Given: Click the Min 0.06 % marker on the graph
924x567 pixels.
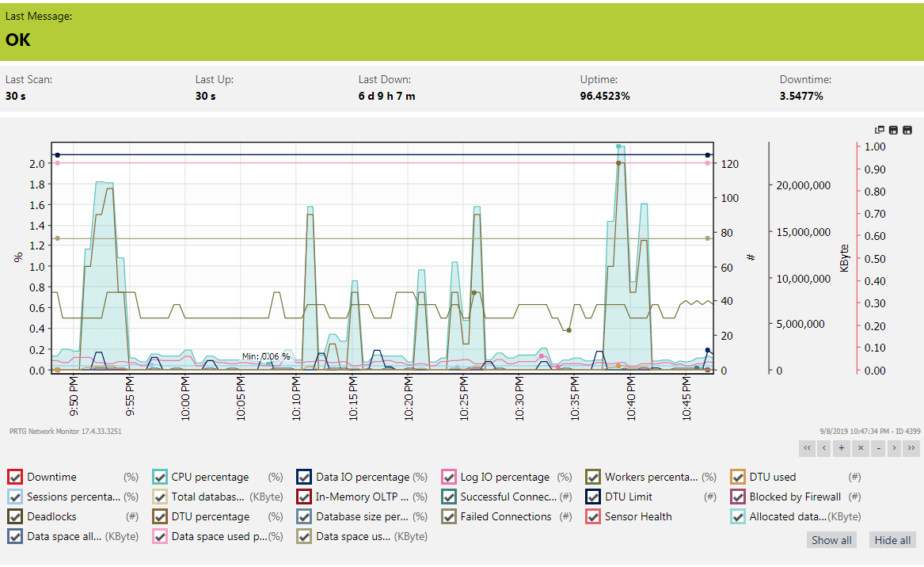Looking at the screenshot, I should click(x=266, y=356).
